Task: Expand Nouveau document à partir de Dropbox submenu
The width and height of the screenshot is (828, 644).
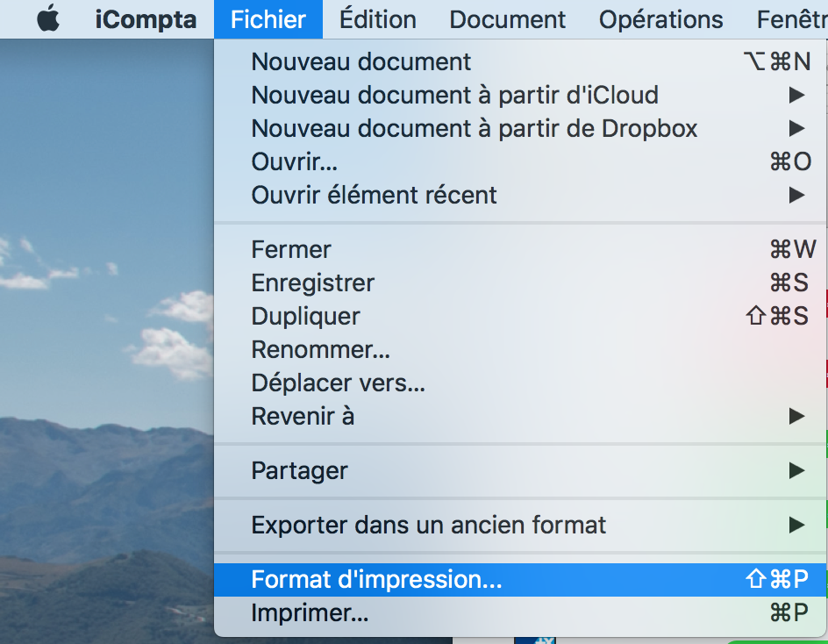Action: [x=520, y=128]
